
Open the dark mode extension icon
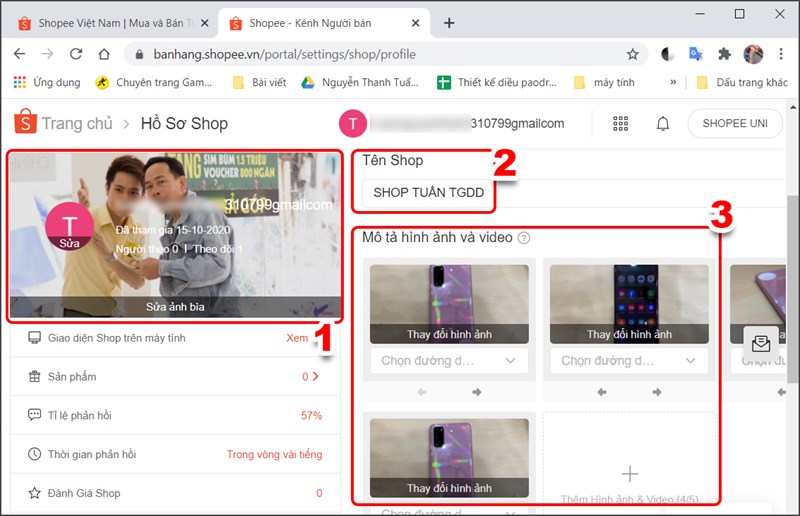click(667, 54)
